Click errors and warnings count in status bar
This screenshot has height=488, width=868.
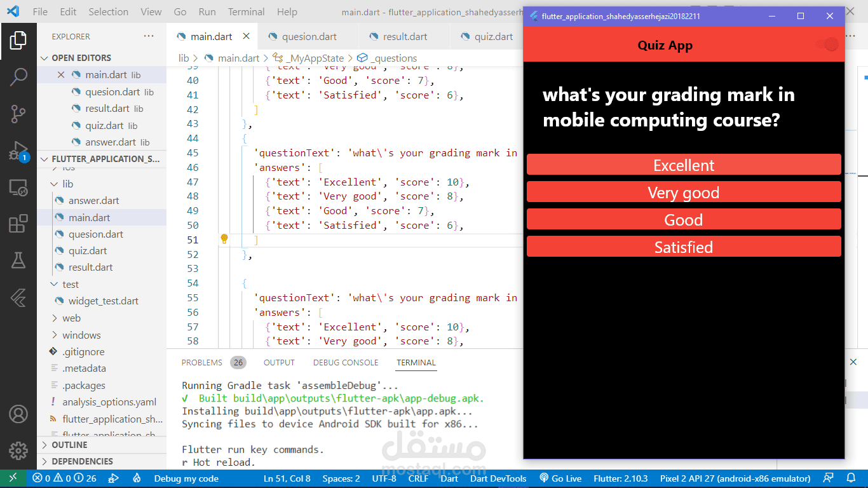[x=64, y=478]
